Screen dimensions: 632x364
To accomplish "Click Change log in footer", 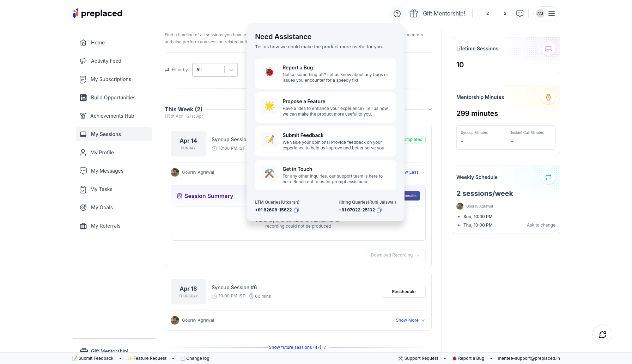I will (195, 358).
